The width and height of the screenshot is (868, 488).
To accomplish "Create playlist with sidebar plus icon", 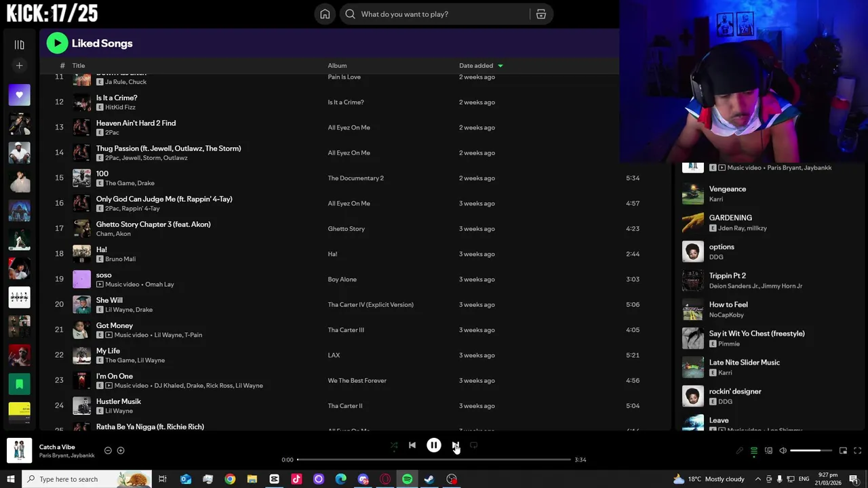I will 19,66.
